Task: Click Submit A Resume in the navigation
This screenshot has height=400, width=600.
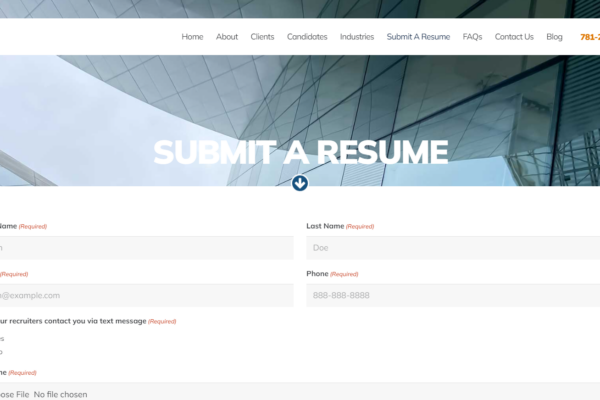Action: [x=418, y=37]
